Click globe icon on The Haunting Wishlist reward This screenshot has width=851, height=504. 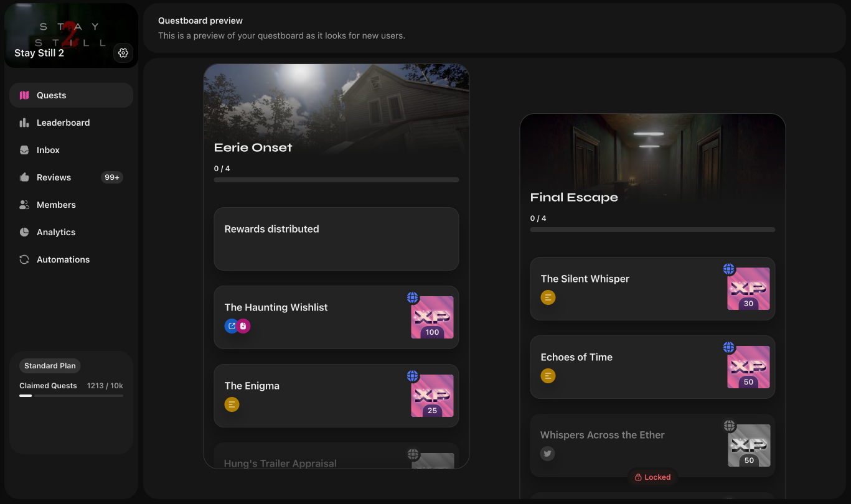pyautogui.click(x=413, y=297)
